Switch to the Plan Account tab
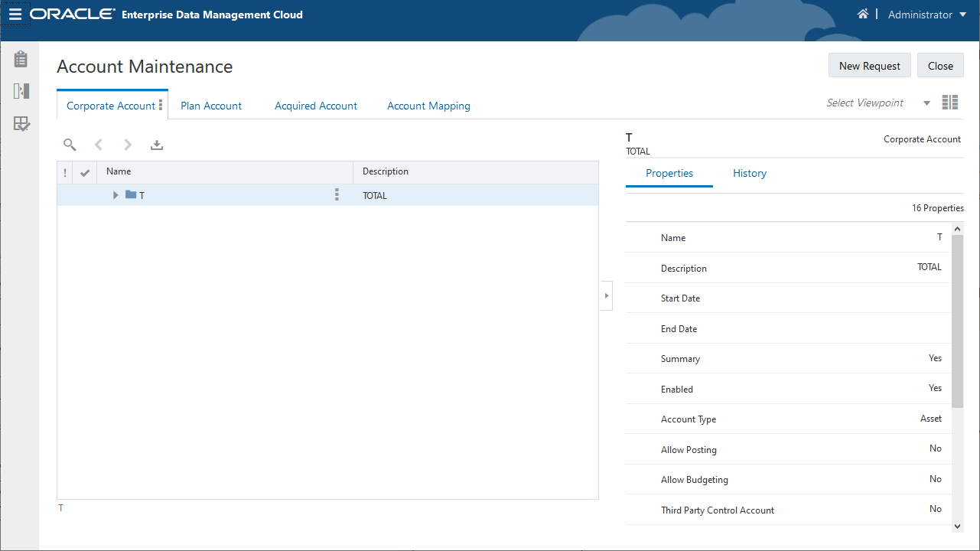 211,106
